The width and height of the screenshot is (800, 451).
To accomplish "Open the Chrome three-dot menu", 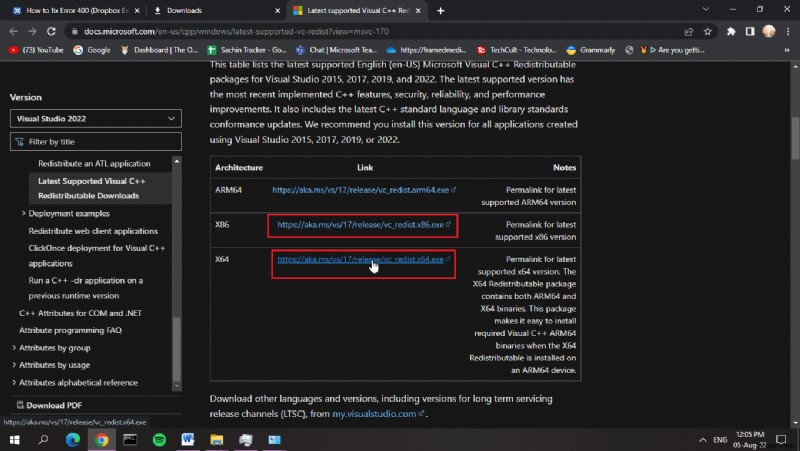I will pyautogui.click(x=788, y=32).
